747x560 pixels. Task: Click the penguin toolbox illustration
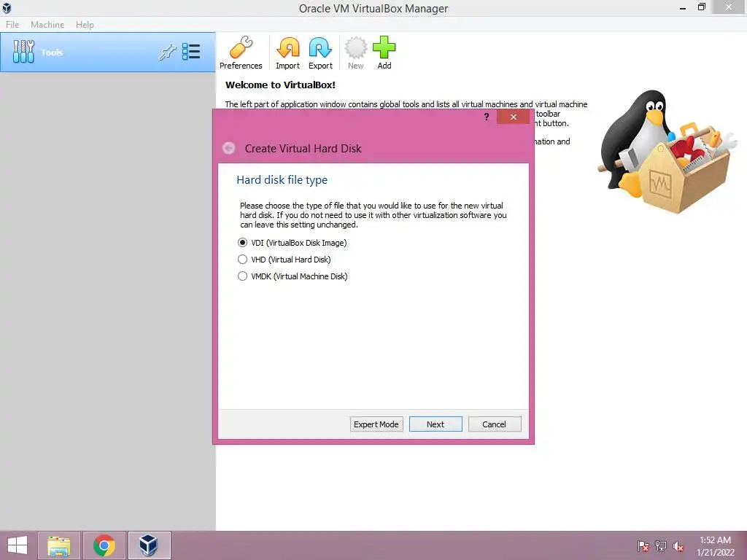667,151
